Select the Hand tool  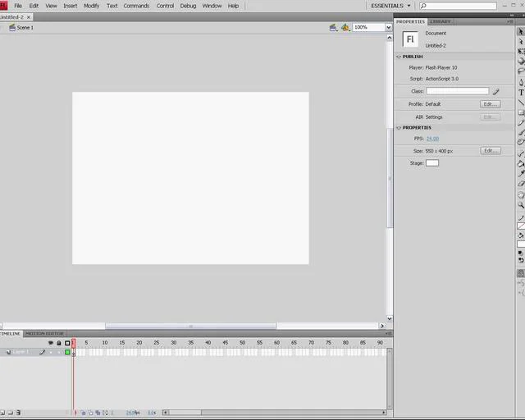[x=521, y=195]
